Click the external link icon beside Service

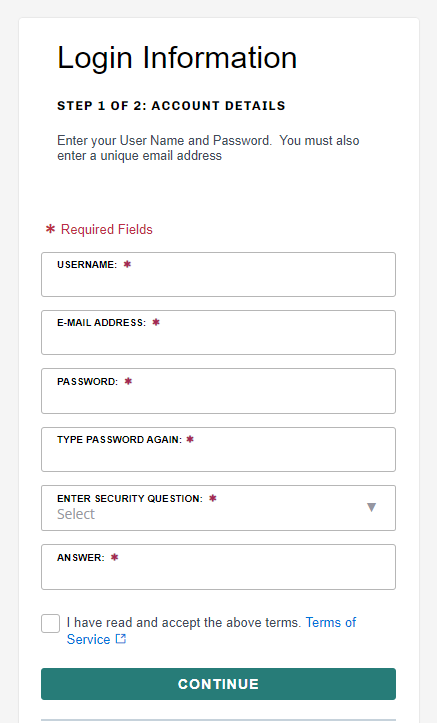(x=121, y=639)
